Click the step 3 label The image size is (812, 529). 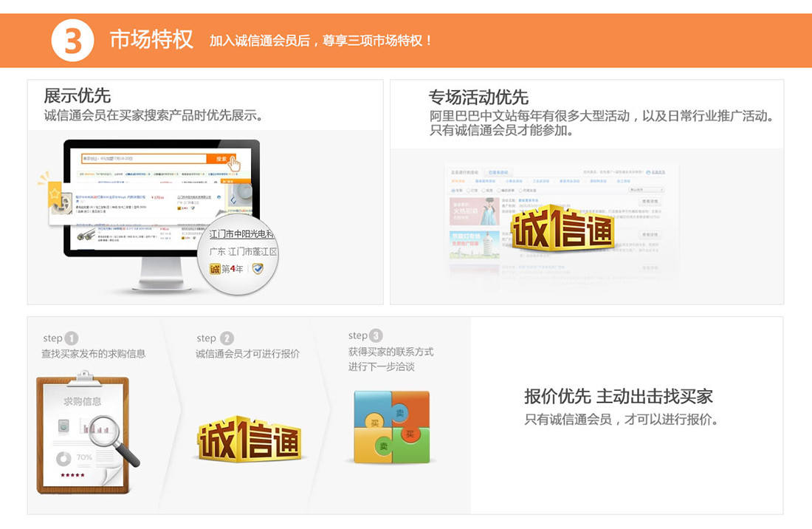click(365, 335)
